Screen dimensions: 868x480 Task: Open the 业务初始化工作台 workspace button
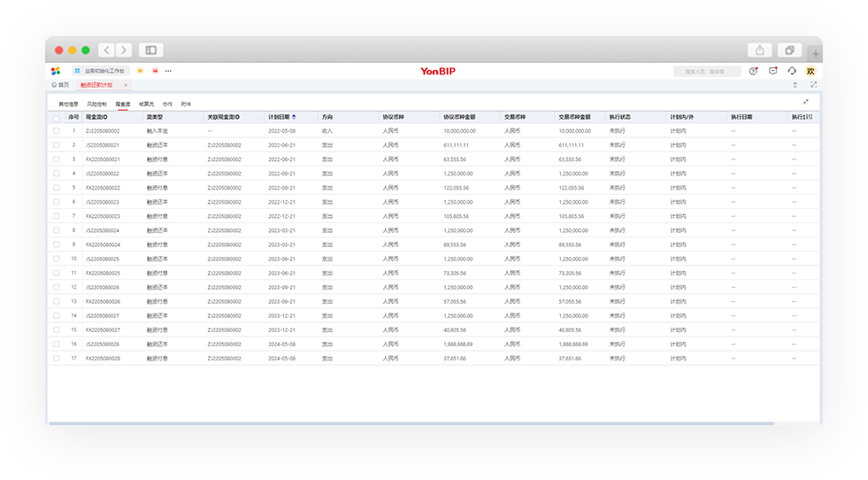[x=100, y=71]
